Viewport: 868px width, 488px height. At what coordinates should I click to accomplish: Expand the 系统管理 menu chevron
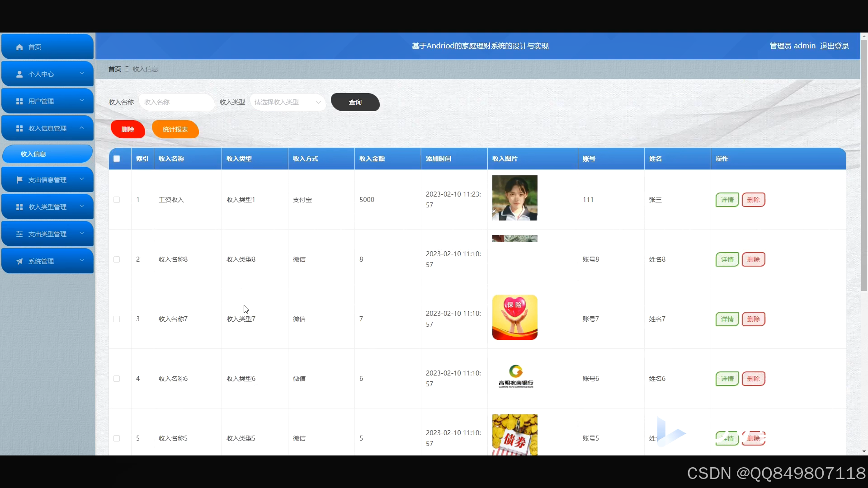click(x=82, y=260)
